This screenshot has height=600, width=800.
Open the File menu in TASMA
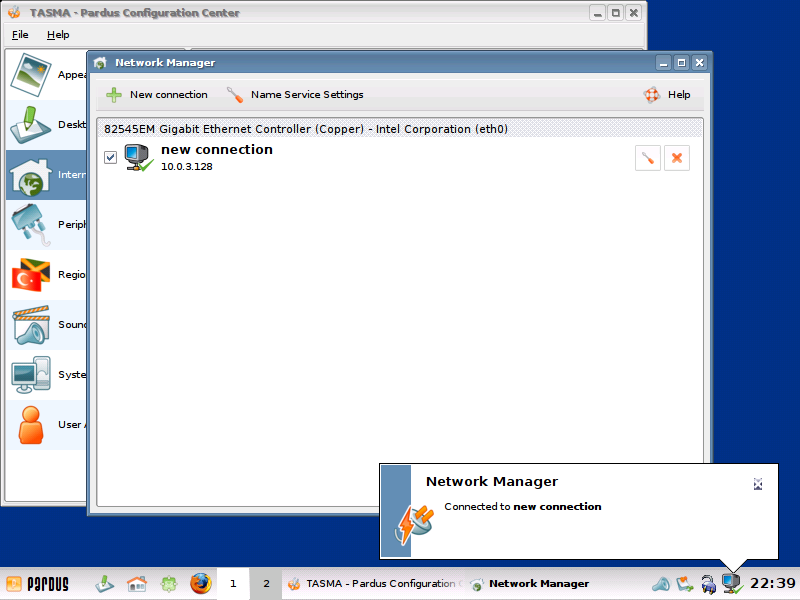point(20,35)
